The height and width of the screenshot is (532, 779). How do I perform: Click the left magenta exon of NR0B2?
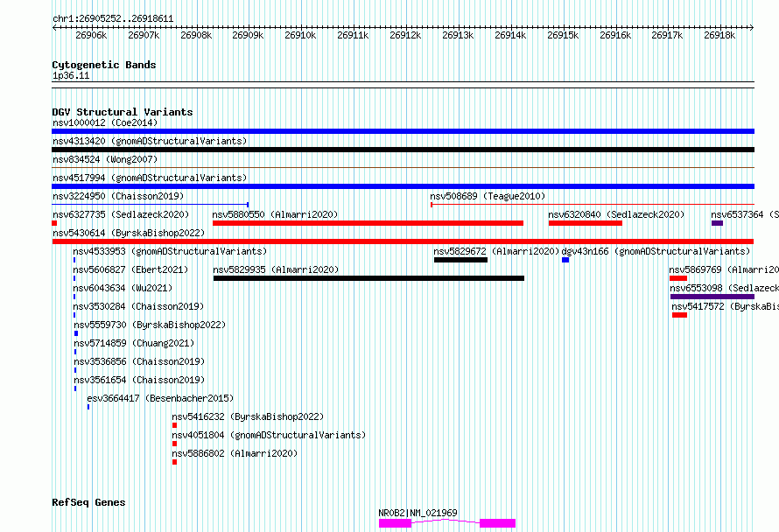[395, 523]
